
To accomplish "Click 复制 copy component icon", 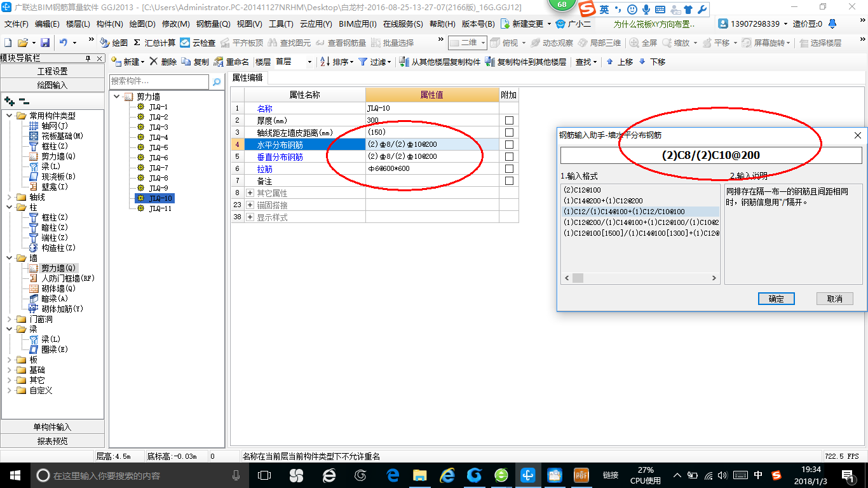I will (x=195, y=62).
